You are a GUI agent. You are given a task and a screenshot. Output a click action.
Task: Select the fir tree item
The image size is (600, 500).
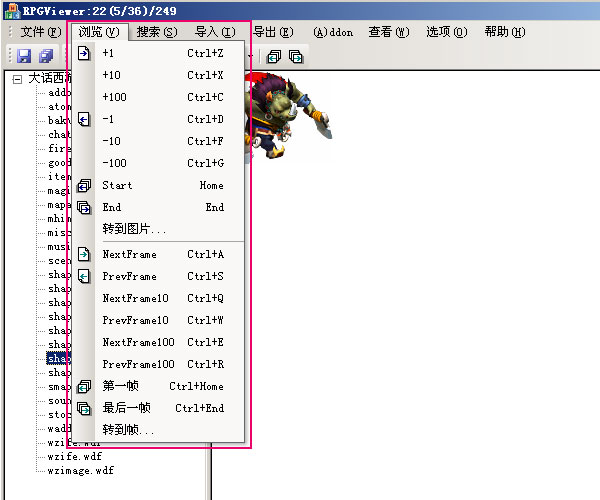coord(59,148)
